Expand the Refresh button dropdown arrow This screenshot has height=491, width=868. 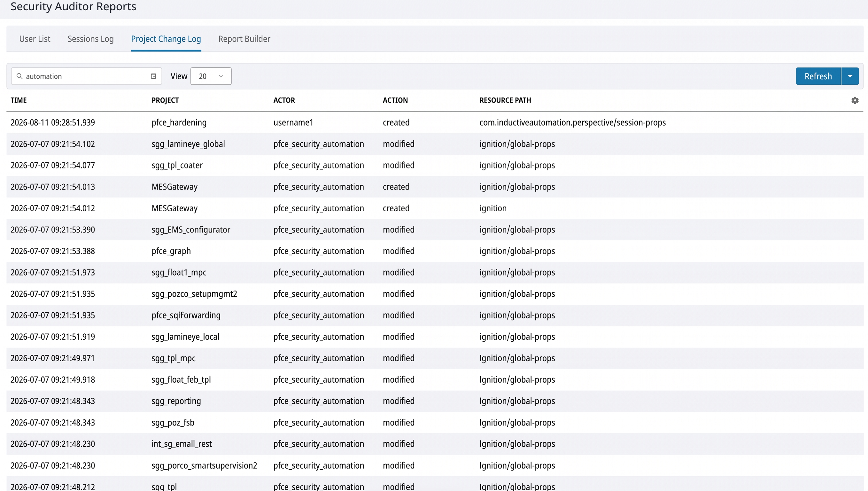[x=850, y=76]
